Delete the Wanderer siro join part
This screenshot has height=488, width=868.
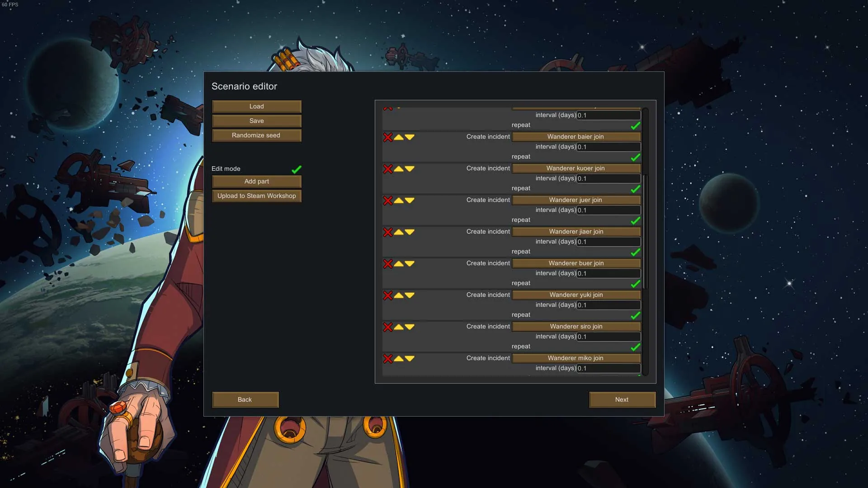(387, 327)
